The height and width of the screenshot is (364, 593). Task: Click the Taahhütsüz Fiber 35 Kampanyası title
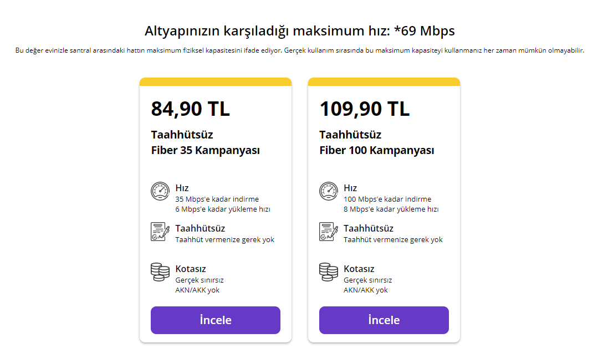205,142
